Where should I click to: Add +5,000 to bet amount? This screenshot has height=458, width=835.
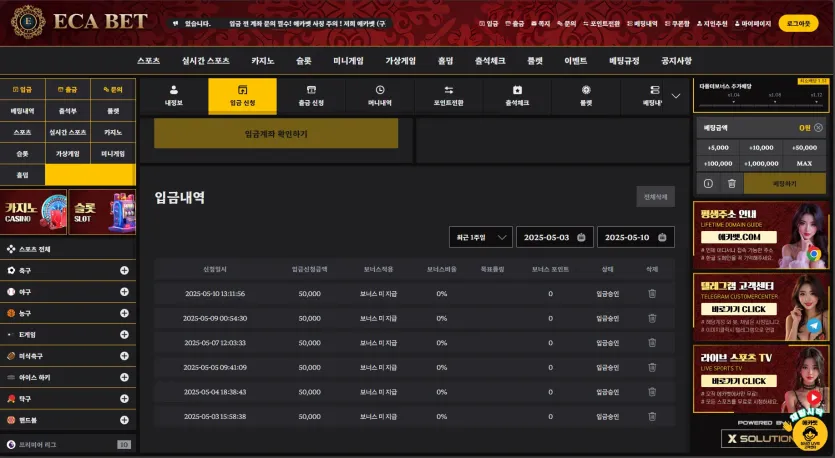pos(718,148)
